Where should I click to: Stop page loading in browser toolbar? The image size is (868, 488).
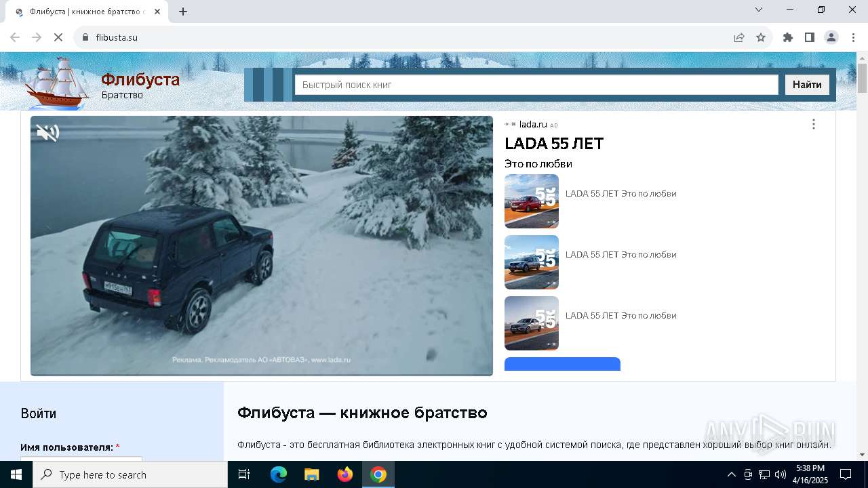coord(58,37)
